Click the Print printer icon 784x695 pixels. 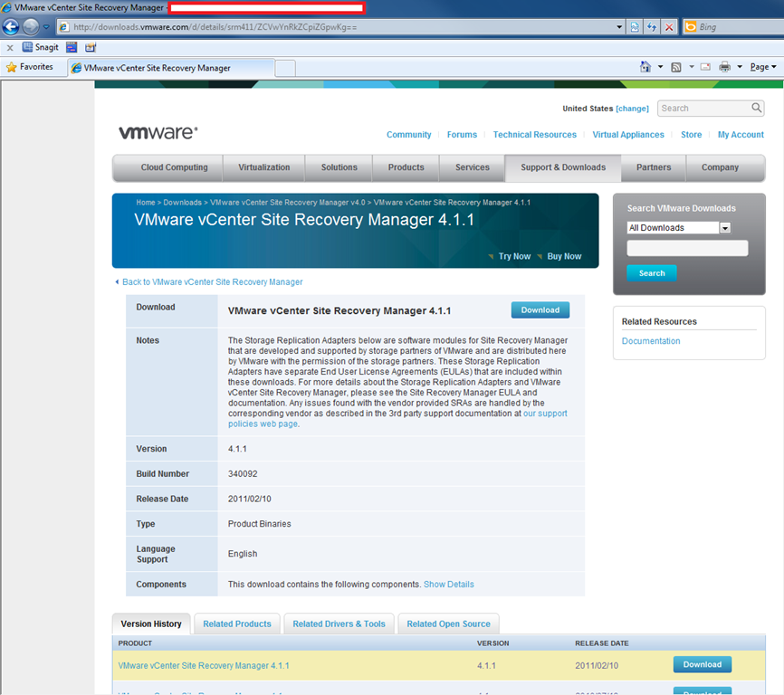pos(724,67)
